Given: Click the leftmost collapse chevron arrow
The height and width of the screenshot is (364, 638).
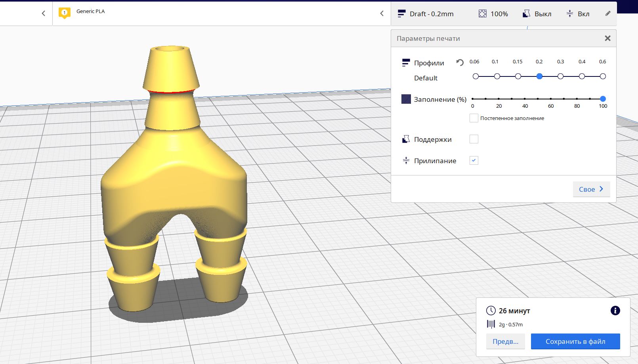Looking at the screenshot, I should click(43, 13).
